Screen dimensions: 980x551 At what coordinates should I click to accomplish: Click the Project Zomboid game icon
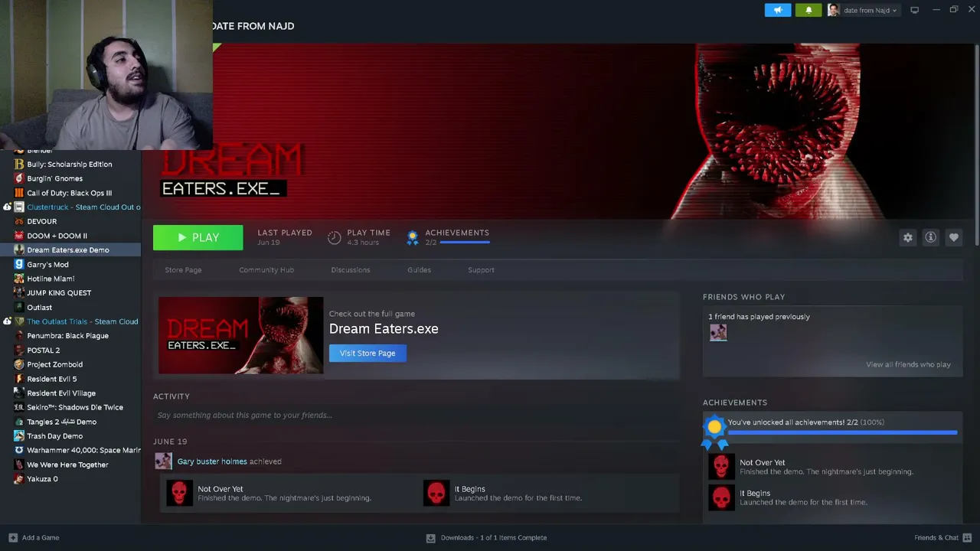[x=19, y=364]
